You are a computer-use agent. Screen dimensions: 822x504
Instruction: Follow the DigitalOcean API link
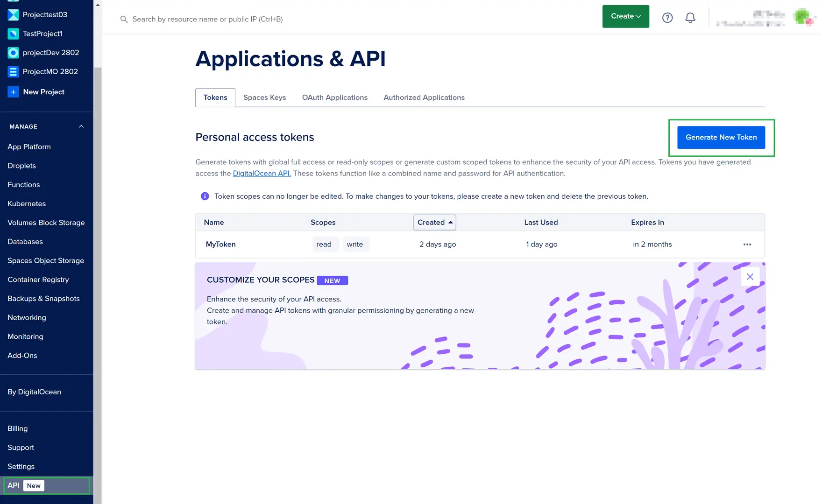(262, 174)
